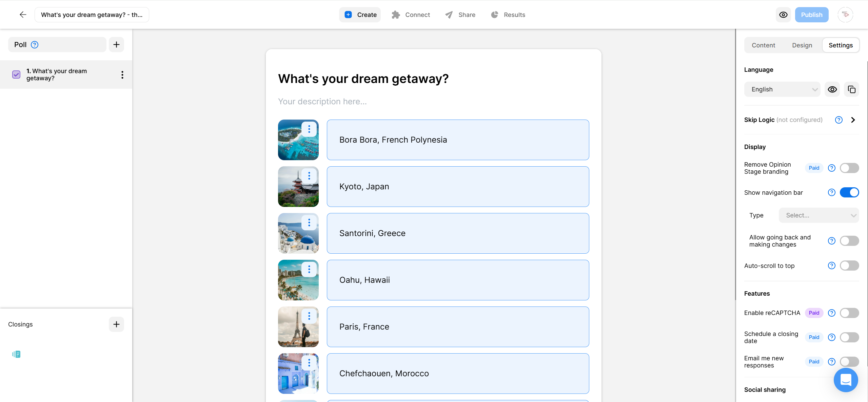Open the Language dropdown set to English
The height and width of the screenshot is (402, 868).
(782, 89)
